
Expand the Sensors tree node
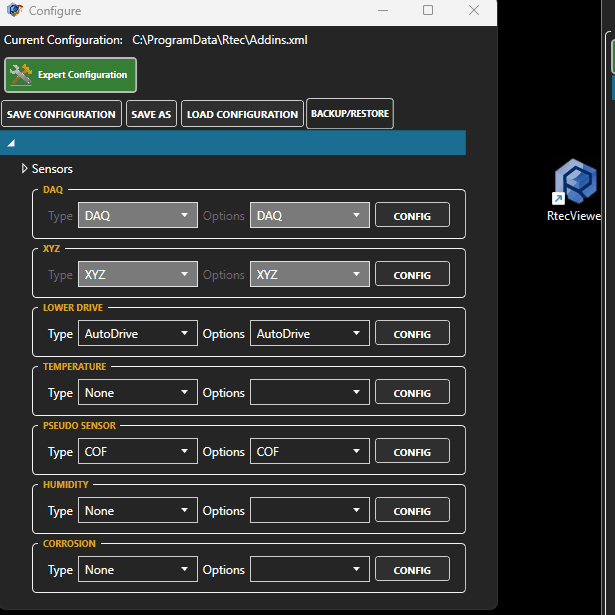click(24, 169)
